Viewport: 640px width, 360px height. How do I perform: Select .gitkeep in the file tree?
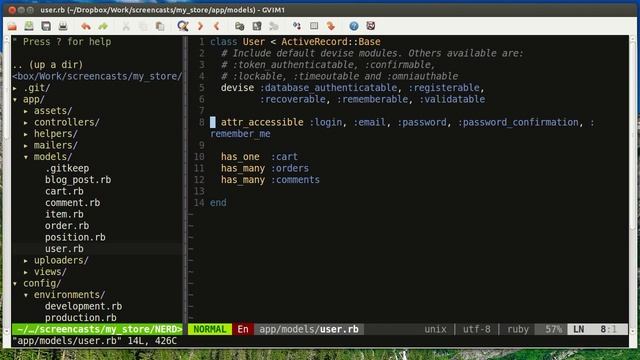tap(67, 168)
